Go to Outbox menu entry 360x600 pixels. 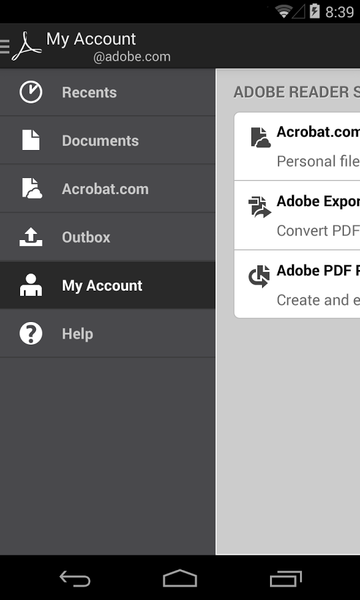click(x=107, y=237)
